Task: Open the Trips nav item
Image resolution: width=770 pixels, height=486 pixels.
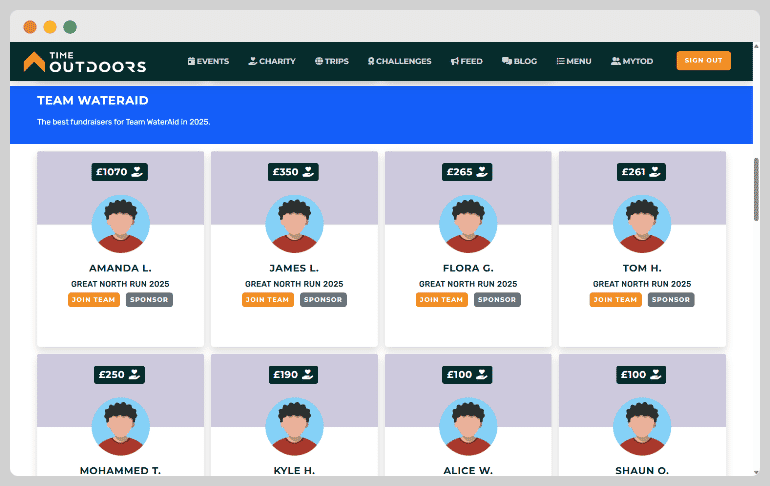Action: (331, 61)
